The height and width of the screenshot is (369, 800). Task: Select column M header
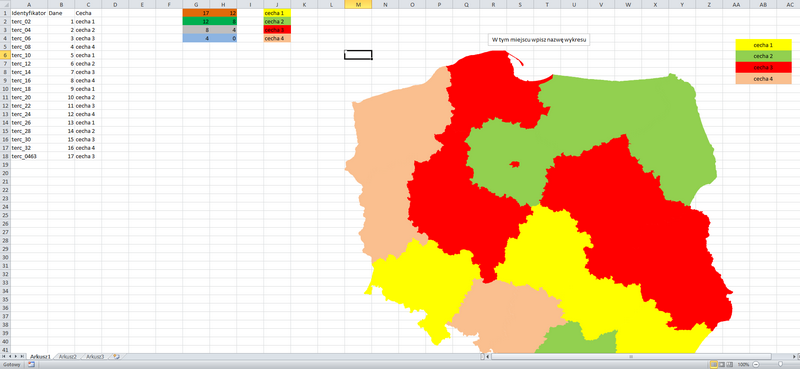(x=358, y=4)
